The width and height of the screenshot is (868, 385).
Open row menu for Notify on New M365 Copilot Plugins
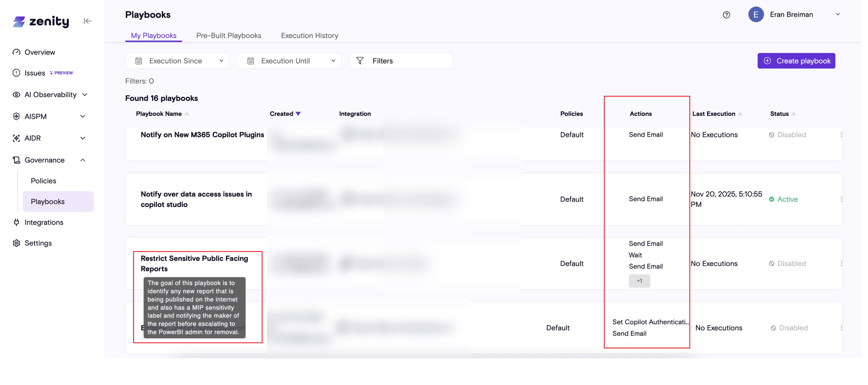click(x=841, y=135)
